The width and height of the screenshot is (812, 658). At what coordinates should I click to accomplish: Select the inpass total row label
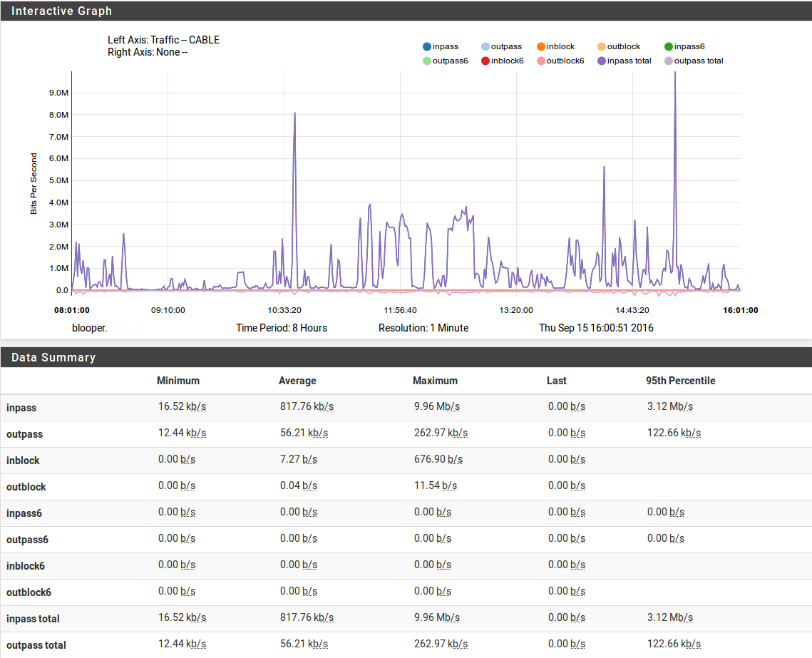33,619
